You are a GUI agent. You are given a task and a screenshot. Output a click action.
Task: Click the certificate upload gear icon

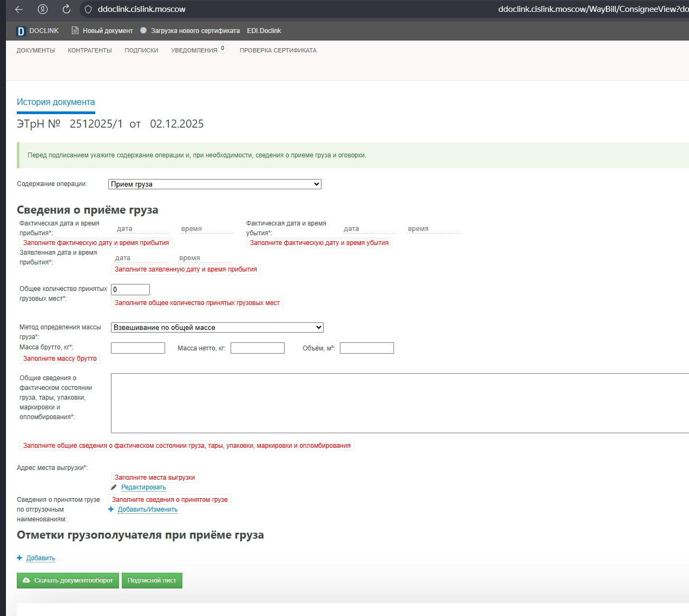click(143, 31)
